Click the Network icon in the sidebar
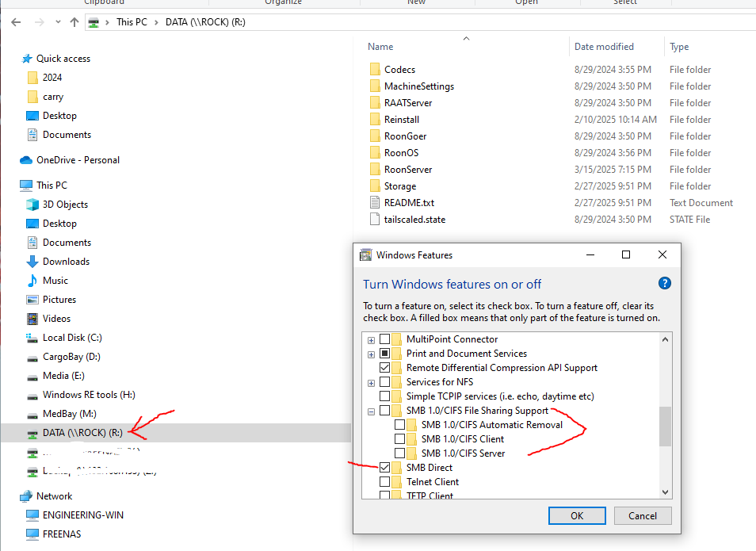Screen dimensions: 756x551 click(26, 496)
